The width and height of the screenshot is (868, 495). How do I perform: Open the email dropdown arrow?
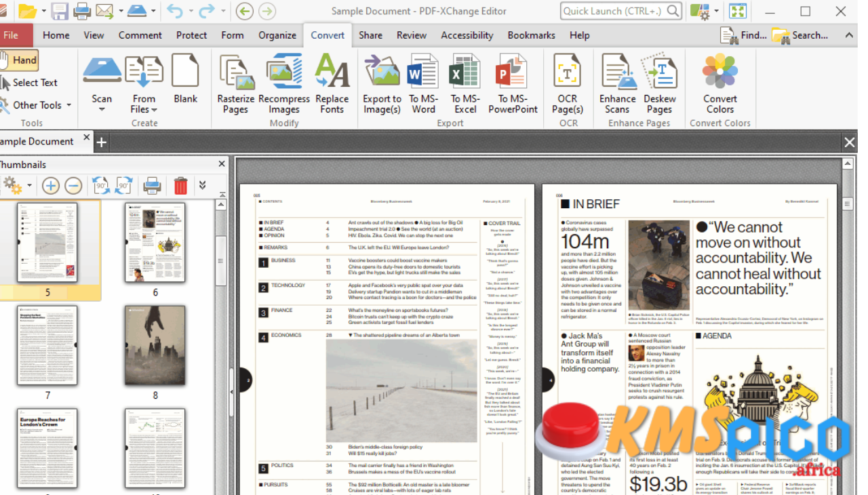tap(121, 12)
